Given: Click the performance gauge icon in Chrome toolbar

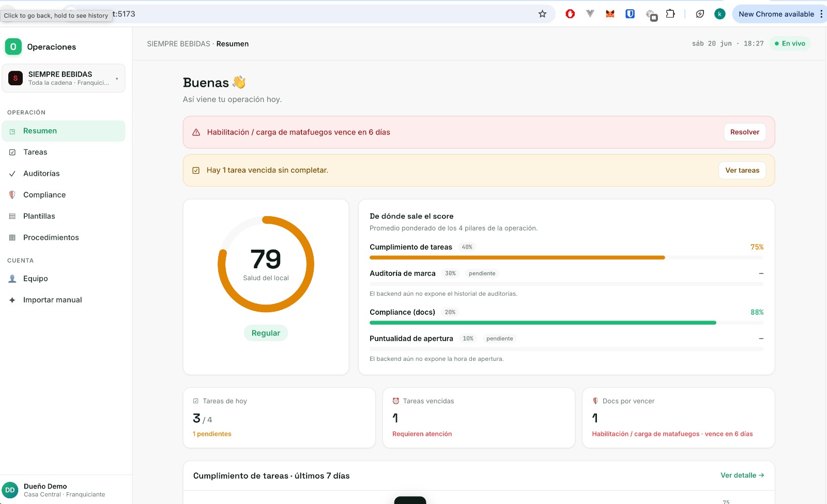Looking at the screenshot, I should click(x=700, y=14).
